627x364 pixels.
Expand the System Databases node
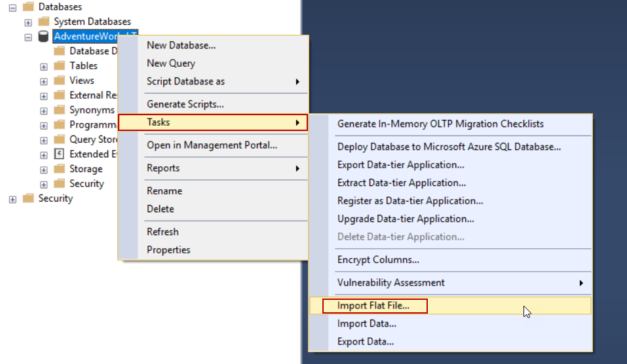pos(28,22)
